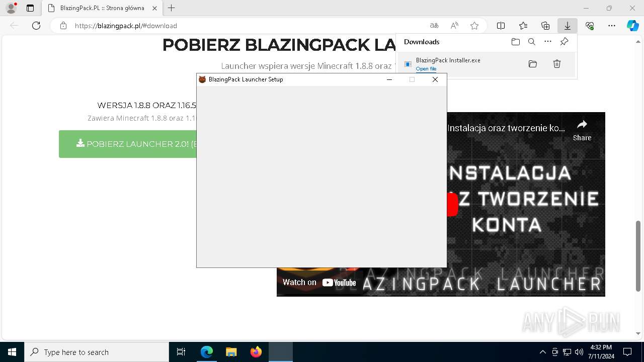The image size is (644, 362).
Task: Refresh the blazingpack.pl page
Action: (36, 26)
